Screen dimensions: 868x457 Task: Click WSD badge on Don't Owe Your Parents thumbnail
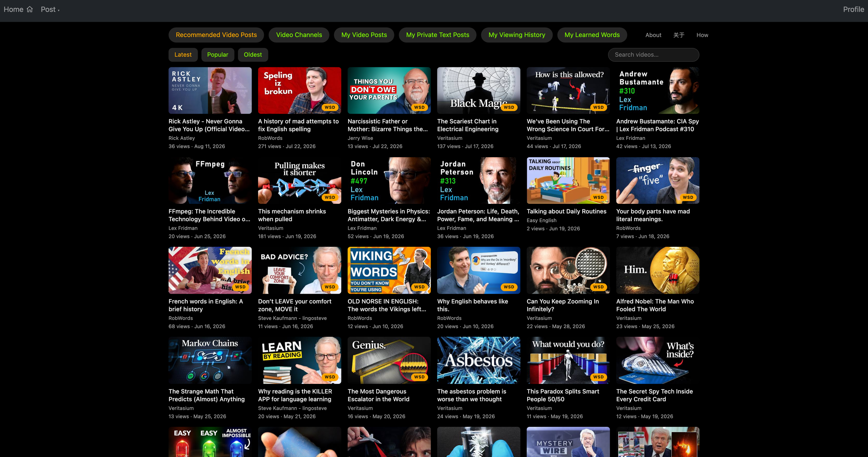point(419,107)
